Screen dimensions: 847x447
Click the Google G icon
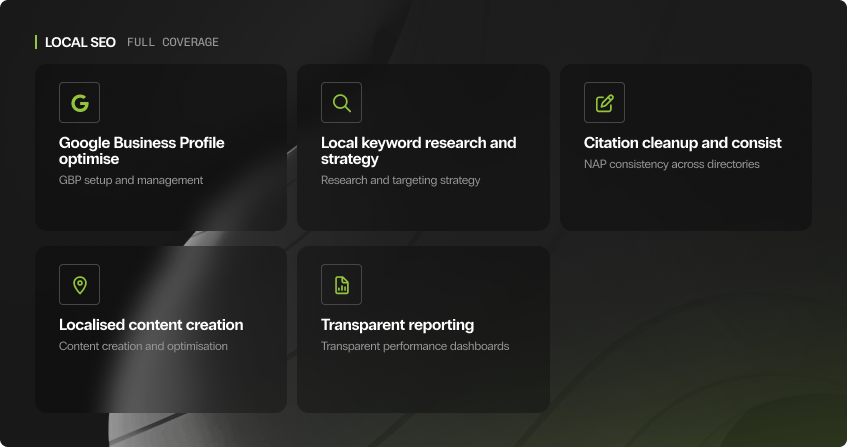pyautogui.click(x=79, y=103)
